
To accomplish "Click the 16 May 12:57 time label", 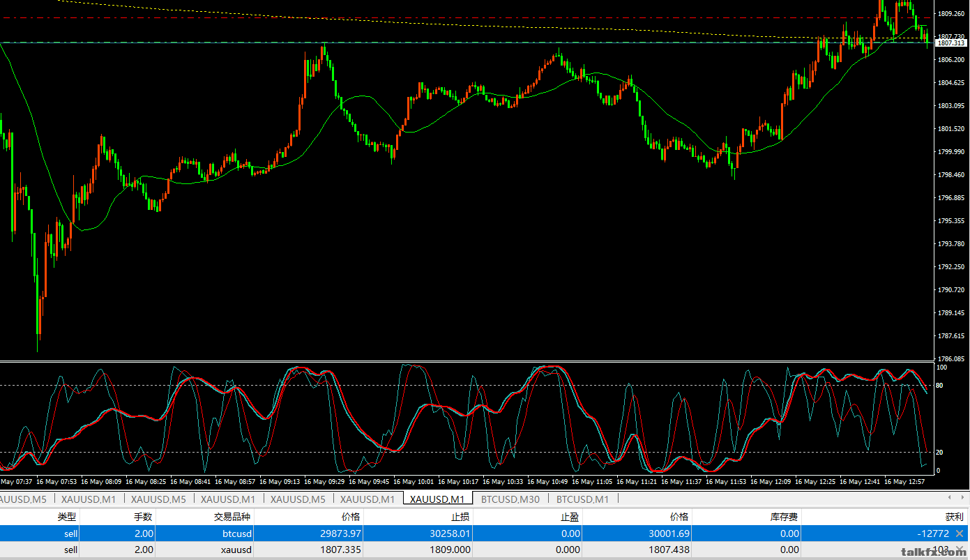I will [905, 481].
